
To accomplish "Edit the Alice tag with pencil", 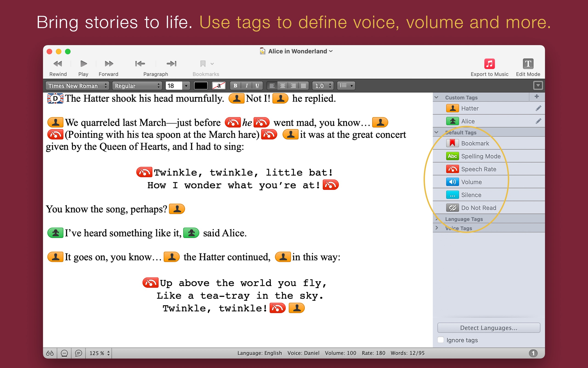I will pos(538,121).
